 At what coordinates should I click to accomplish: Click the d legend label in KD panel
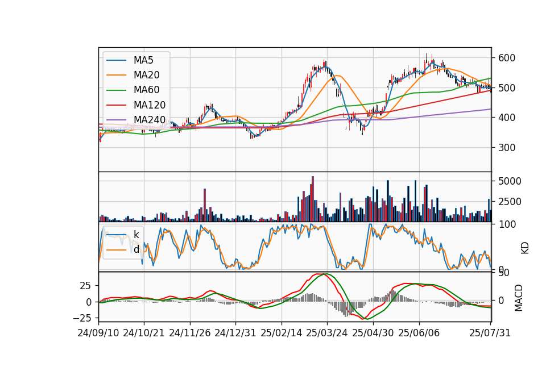(136, 249)
